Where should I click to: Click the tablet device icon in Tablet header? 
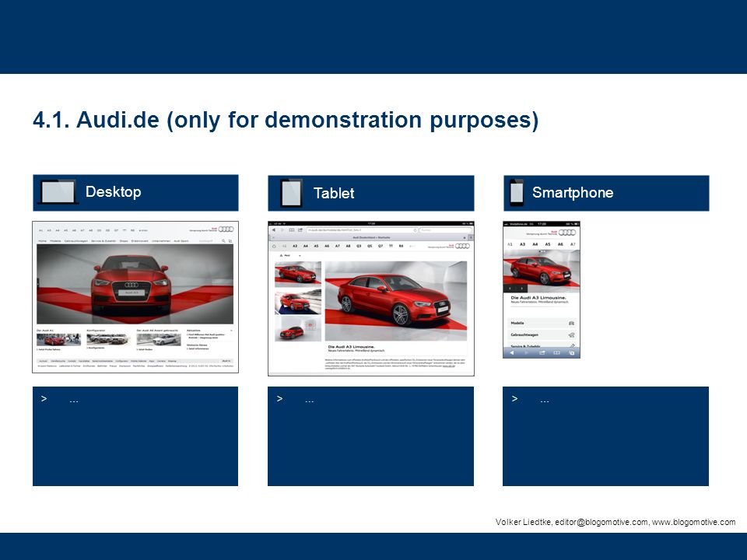click(291, 193)
